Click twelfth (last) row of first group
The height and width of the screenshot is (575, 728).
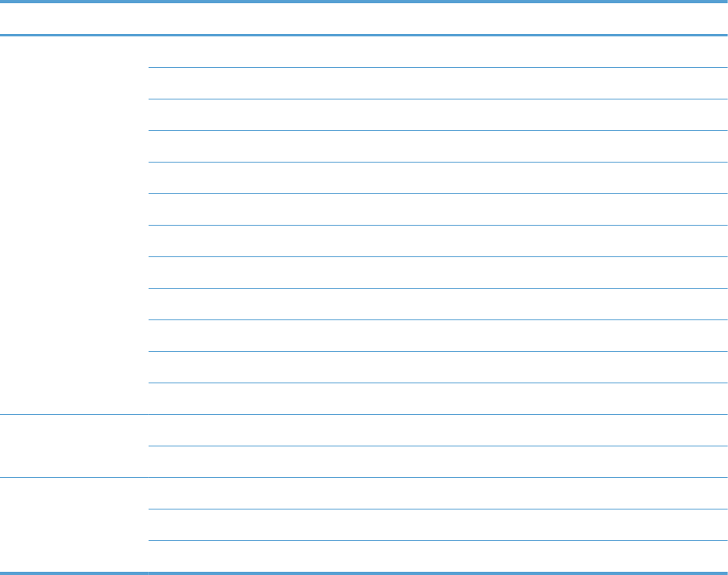click(438, 399)
